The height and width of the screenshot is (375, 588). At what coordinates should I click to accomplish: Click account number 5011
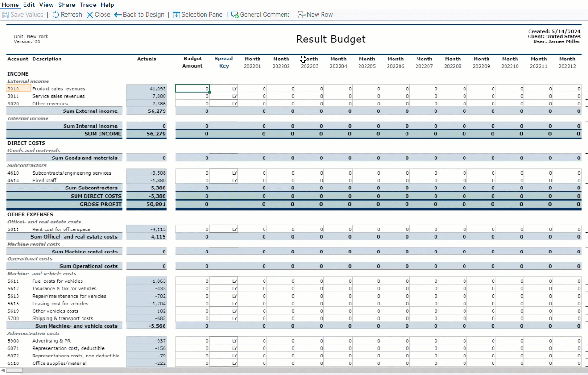[x=13, y=229]
